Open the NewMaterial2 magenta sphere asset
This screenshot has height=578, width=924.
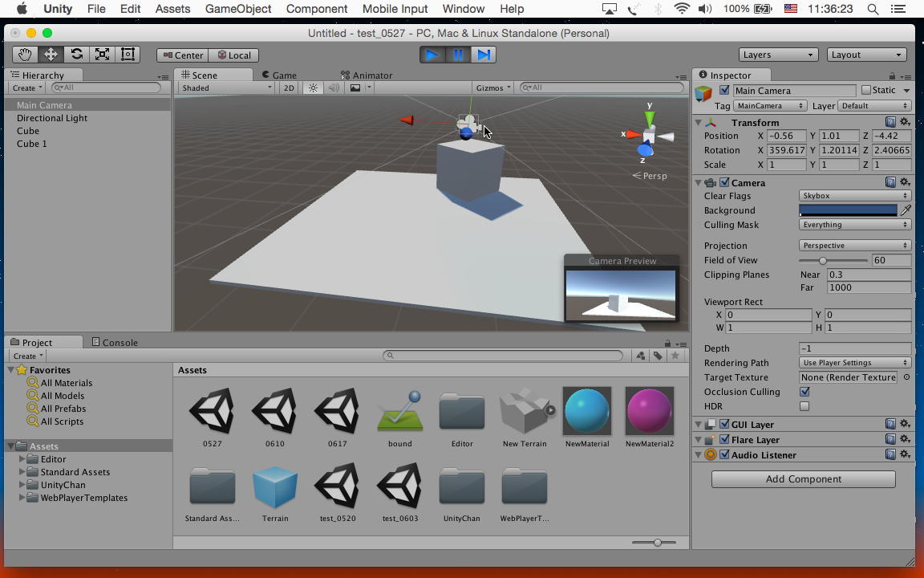(x=649, y=411)
